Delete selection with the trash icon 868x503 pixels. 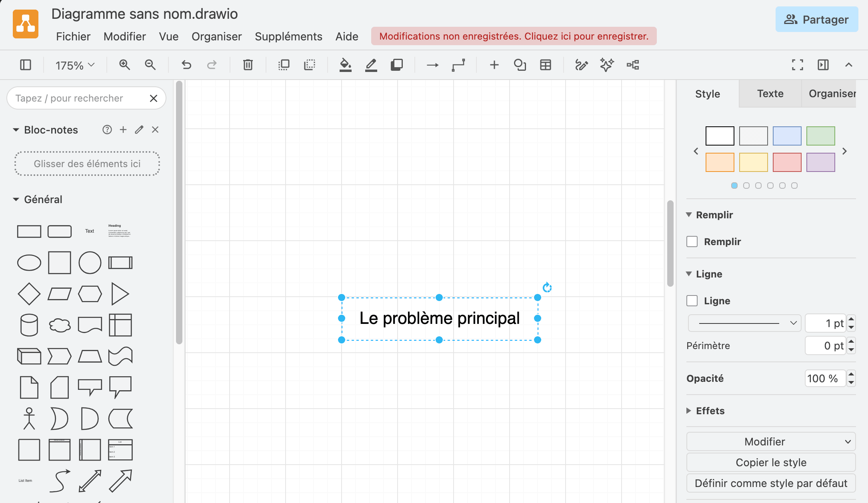248,65
